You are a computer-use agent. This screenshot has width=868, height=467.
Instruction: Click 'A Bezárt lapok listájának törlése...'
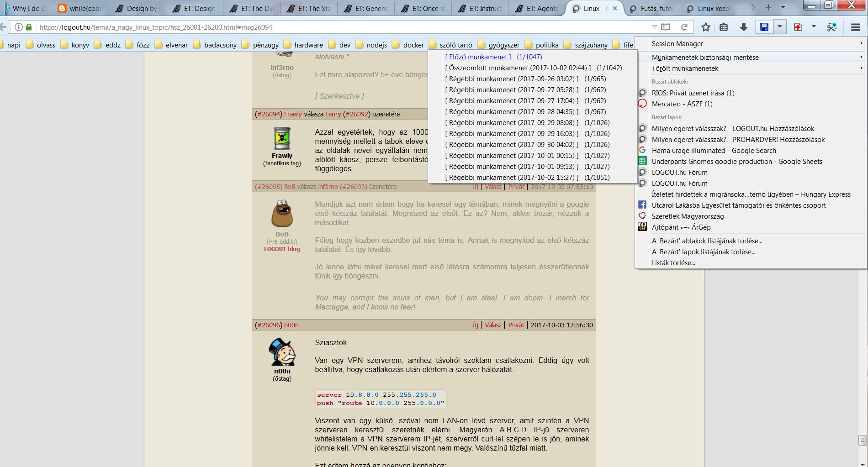click(751, 252)
